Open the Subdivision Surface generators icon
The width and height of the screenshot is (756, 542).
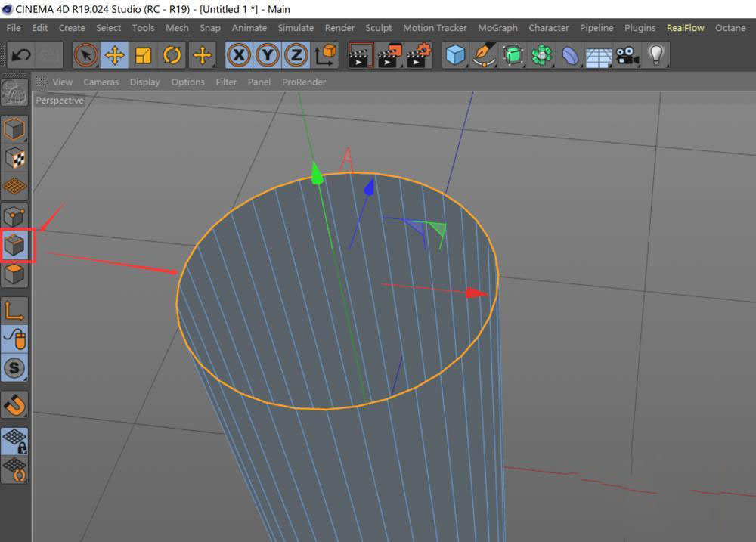[513, 55]
